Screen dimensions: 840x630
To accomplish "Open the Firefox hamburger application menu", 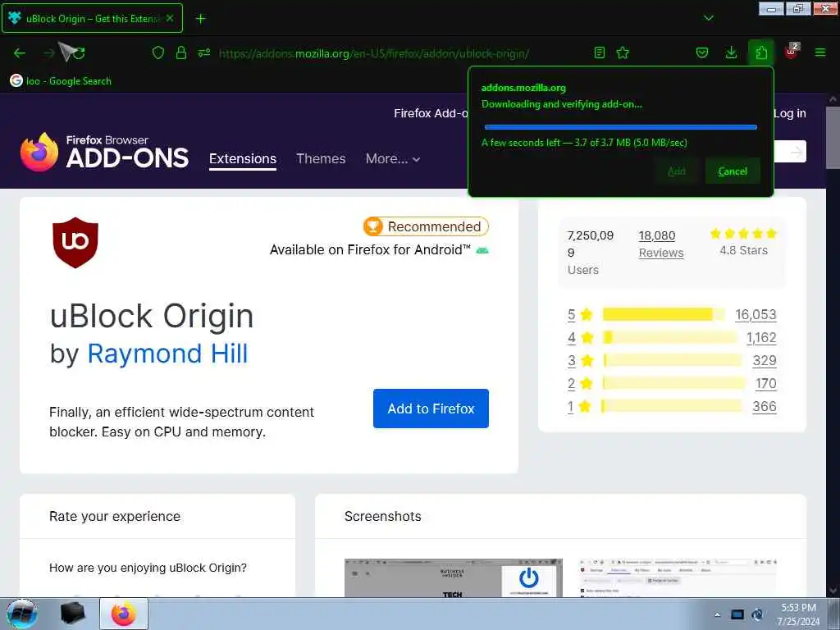I will (820, 52).
